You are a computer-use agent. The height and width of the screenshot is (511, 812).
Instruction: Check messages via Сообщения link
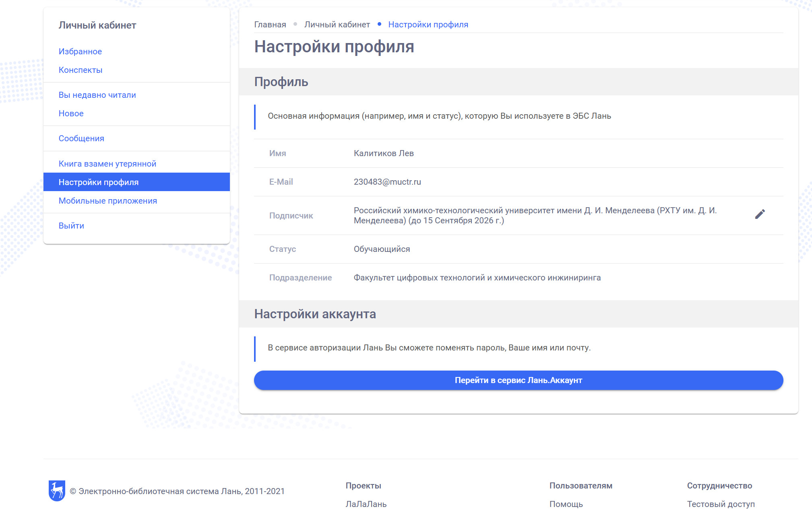[81, 138]
